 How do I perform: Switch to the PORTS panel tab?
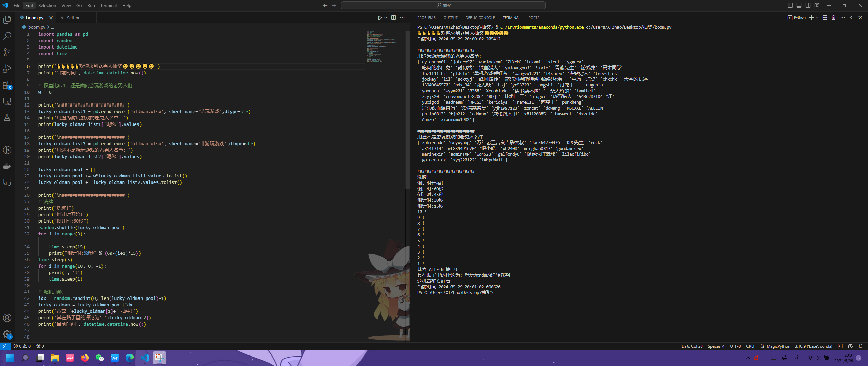tap(534, 18)
